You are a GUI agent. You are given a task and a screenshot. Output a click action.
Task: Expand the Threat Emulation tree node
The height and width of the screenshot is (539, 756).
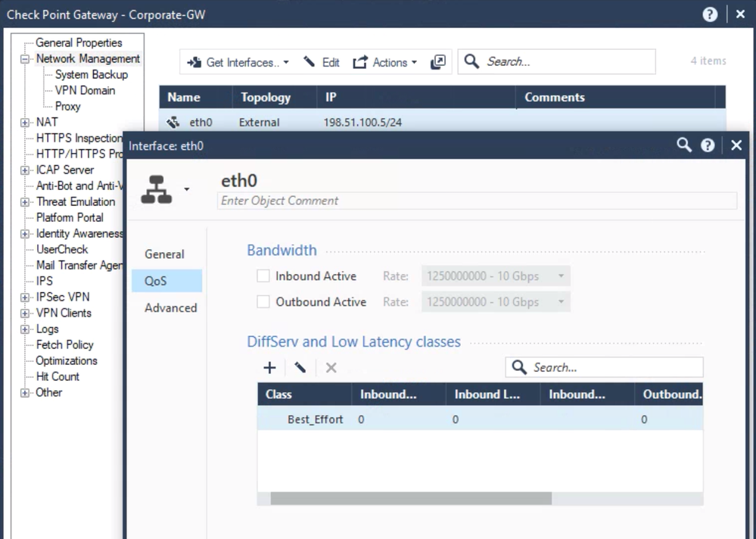[x=24, y=202]
